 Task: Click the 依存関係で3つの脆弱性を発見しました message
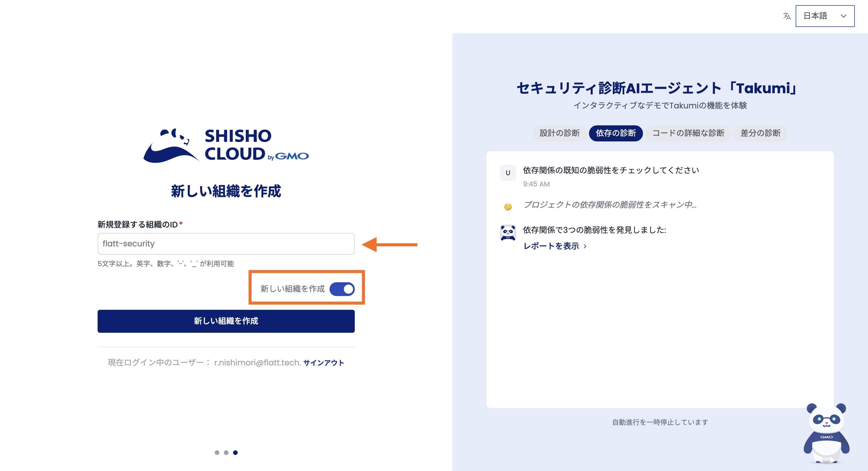click(x=594, y=230)
